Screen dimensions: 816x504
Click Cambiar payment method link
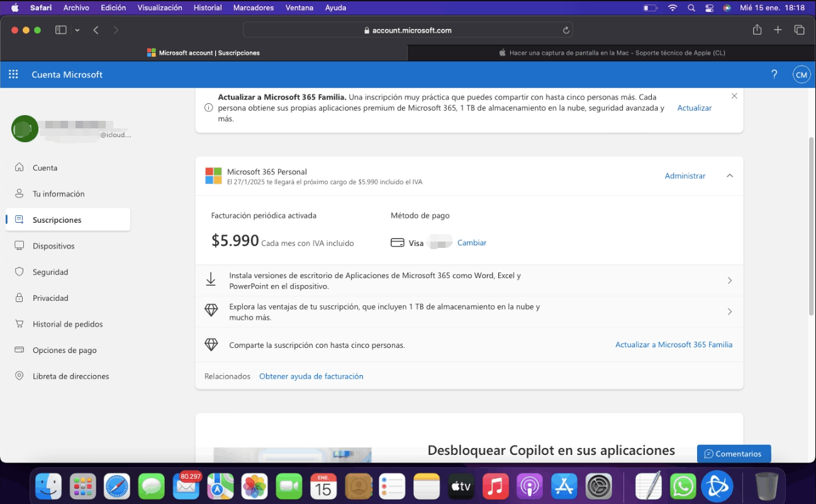[472, 243]
